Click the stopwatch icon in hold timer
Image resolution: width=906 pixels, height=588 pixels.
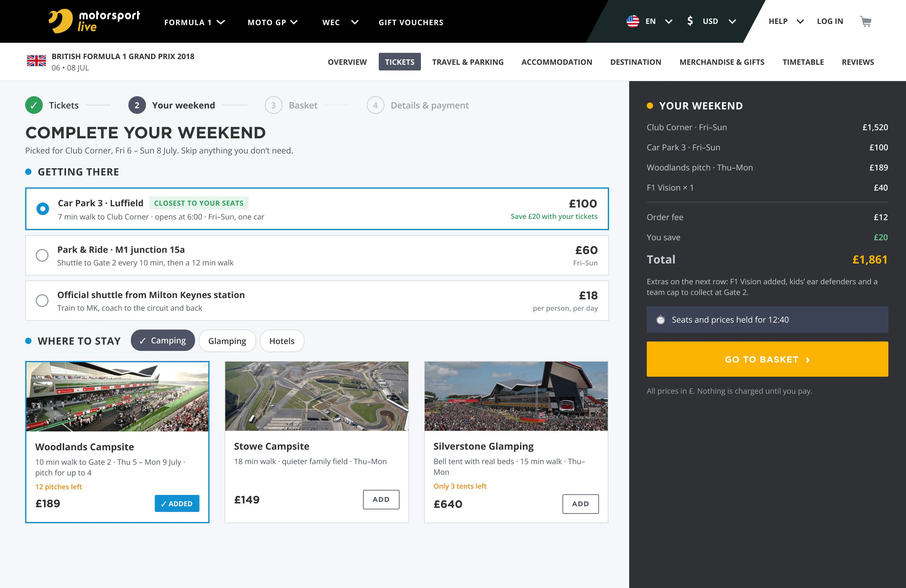pos(660,320)
